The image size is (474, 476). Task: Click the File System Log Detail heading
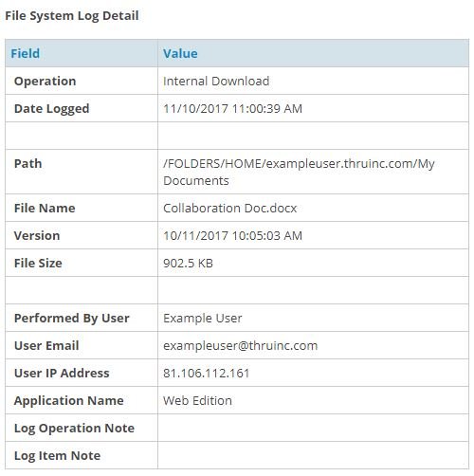point(72,16)
